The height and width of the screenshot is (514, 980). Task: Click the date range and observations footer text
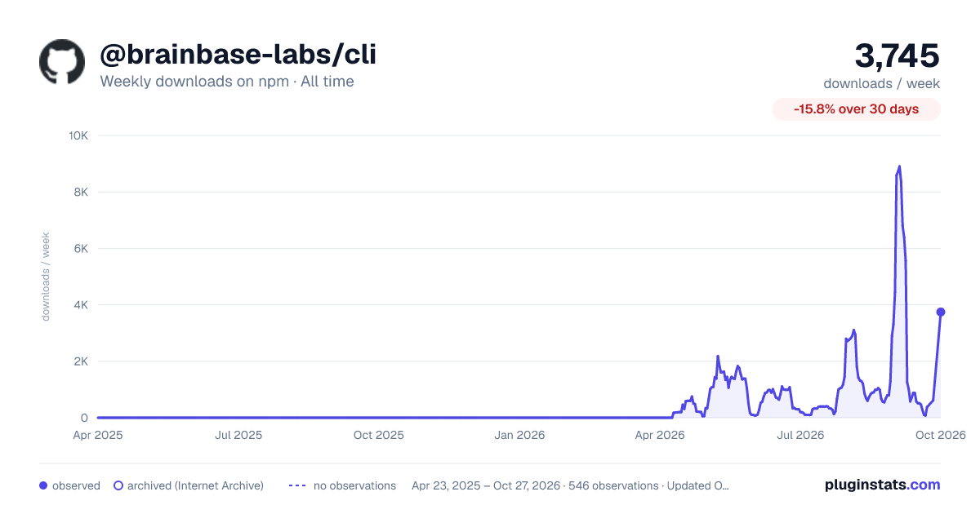point(570,485)
